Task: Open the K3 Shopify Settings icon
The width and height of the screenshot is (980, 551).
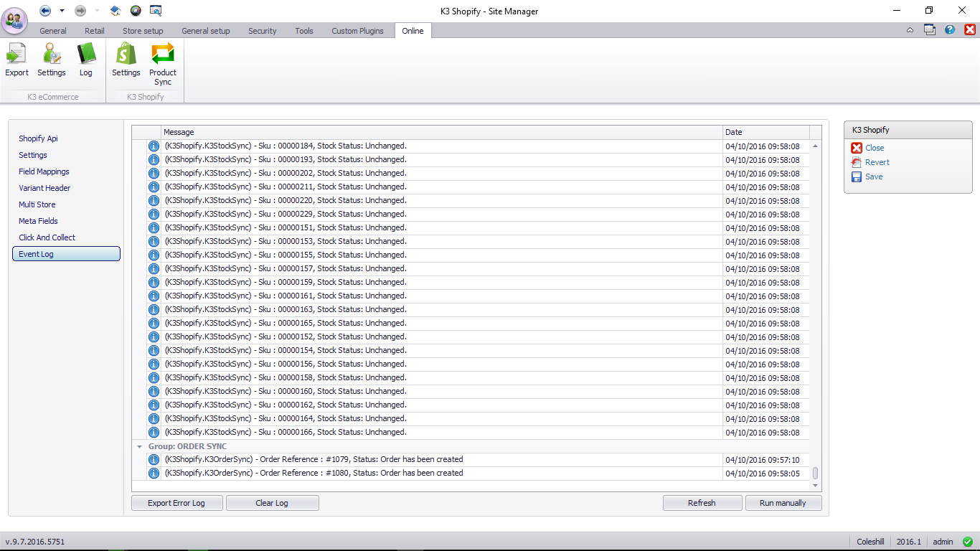Action: [x=126, y=55]
